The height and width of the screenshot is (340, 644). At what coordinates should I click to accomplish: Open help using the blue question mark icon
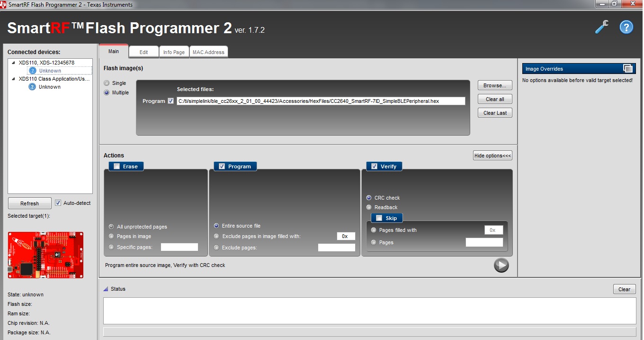click(x=626, y=27)
